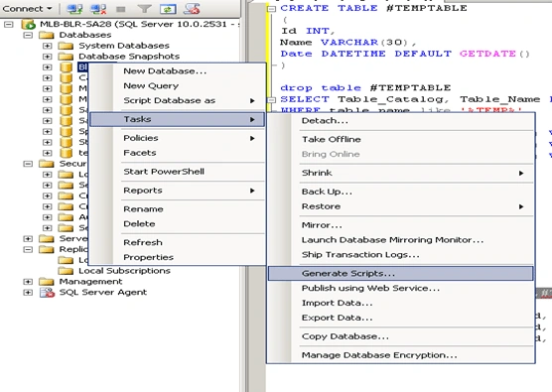Click the MLB-BLR-SA28 server icon

[29, 24]
